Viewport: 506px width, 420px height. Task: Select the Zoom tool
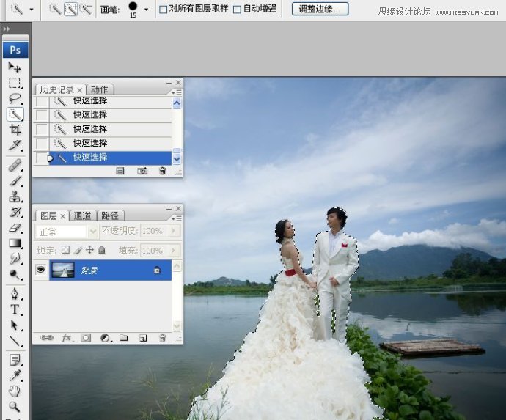[15, 407]
